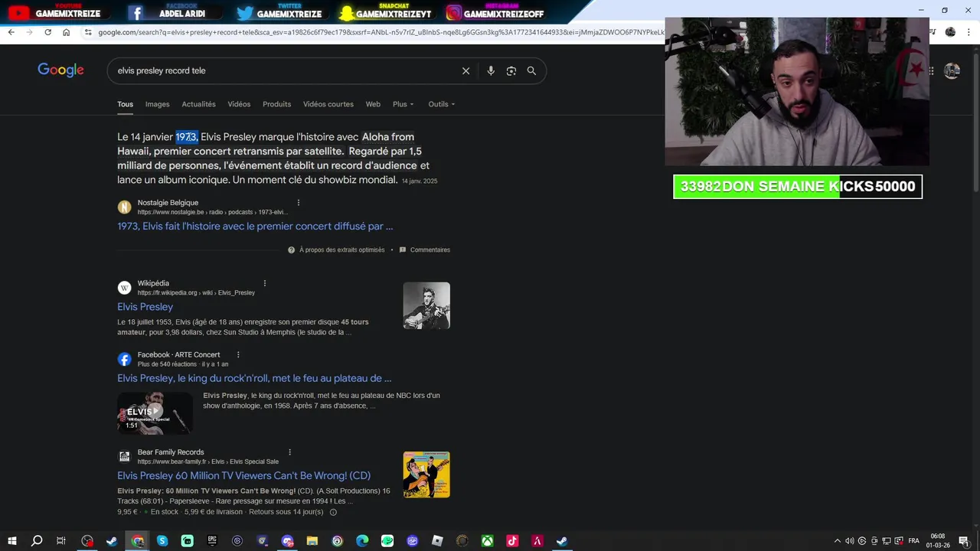Open Google Lens image search icon
980x551 pixels.
click(x=511, y=70)
